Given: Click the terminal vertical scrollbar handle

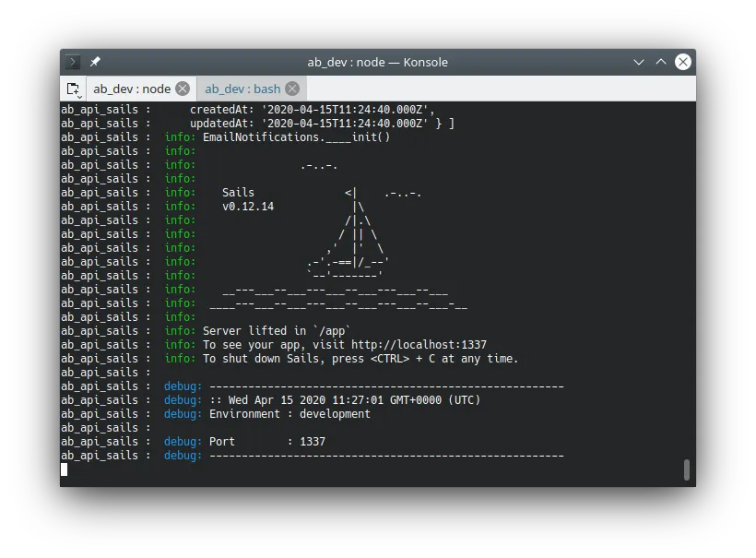Looking at the screenshot, I should click(x=686, y=469).
